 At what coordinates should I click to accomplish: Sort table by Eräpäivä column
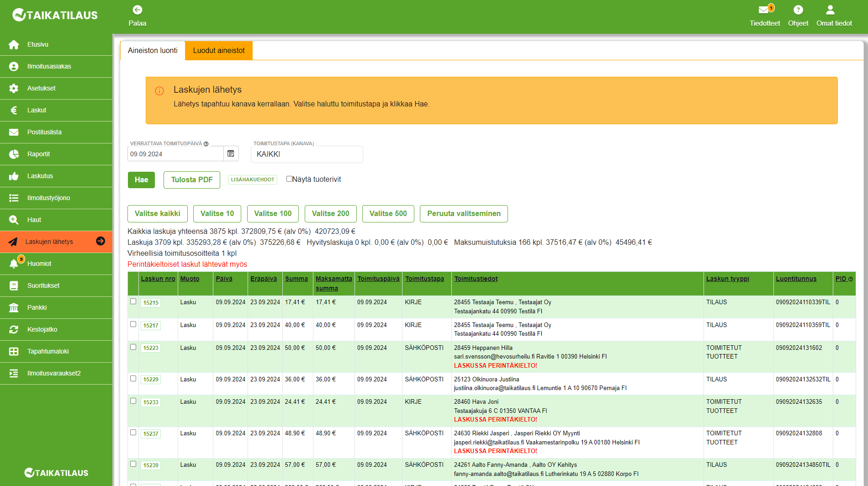[264, 279]
